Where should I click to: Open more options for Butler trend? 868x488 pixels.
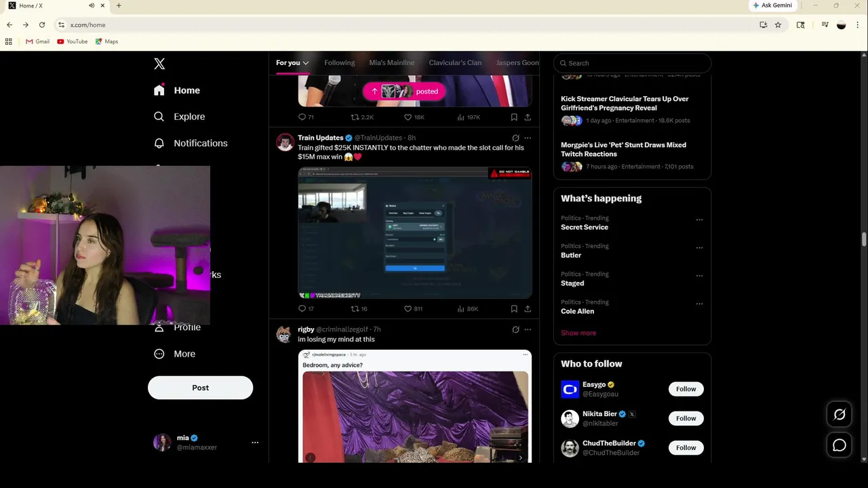[699, 247]
